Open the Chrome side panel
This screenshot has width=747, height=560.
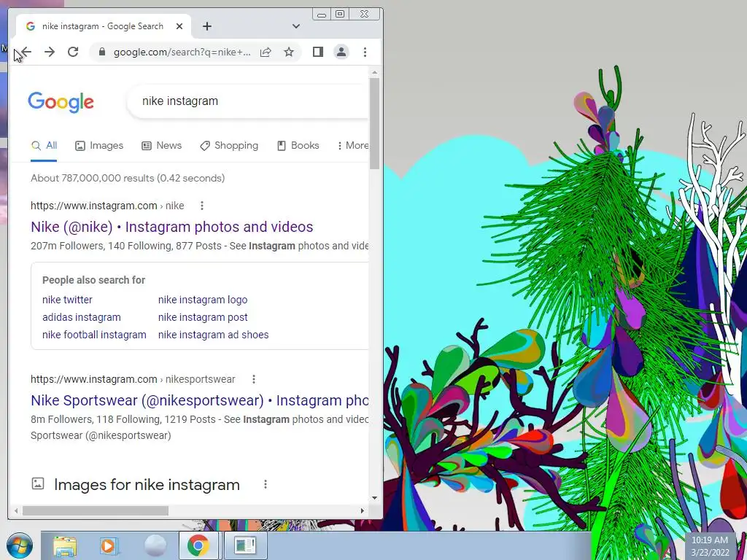(x=318, y=52)
